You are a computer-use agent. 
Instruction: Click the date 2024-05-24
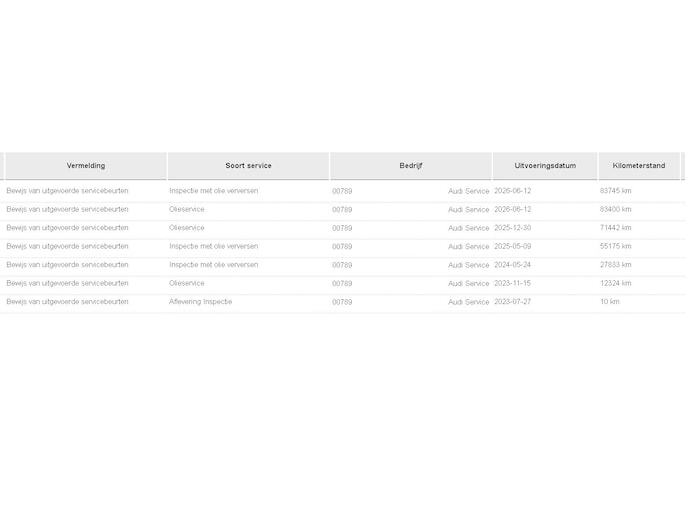(512, 265)
